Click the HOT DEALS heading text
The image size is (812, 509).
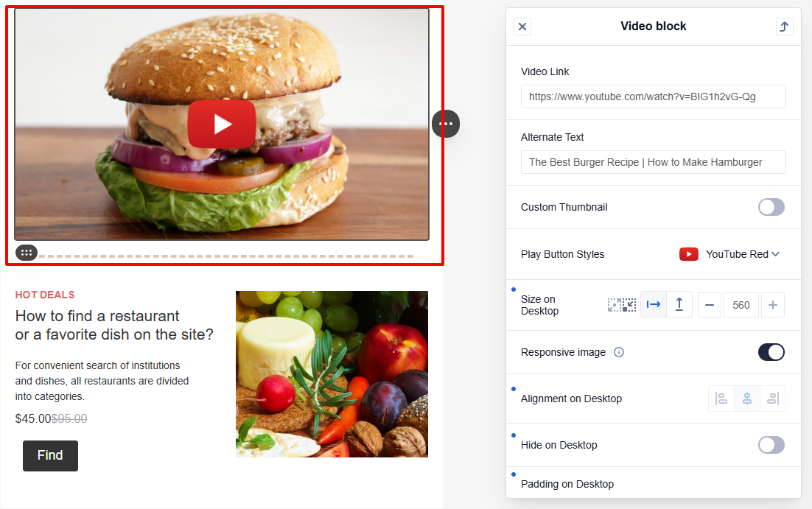(x=45, y=295)
